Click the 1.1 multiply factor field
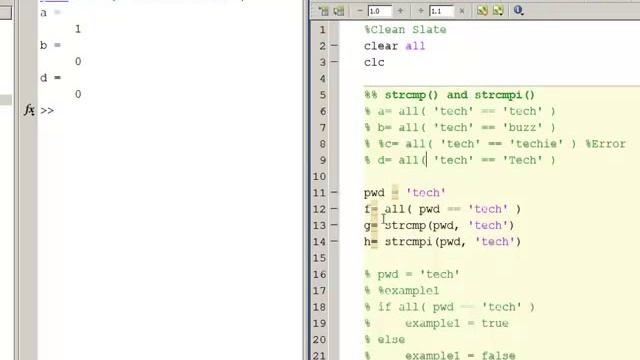 click(441, 11)
